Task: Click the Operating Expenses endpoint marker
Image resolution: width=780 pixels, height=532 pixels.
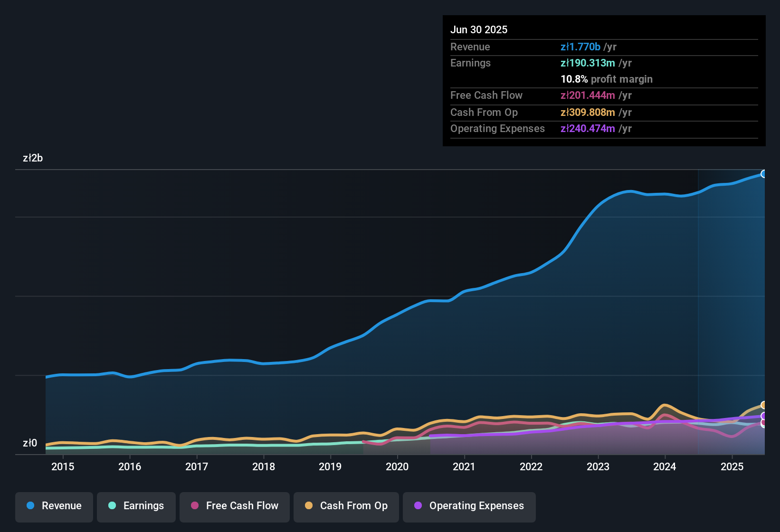Action: [x=764, y=416]
